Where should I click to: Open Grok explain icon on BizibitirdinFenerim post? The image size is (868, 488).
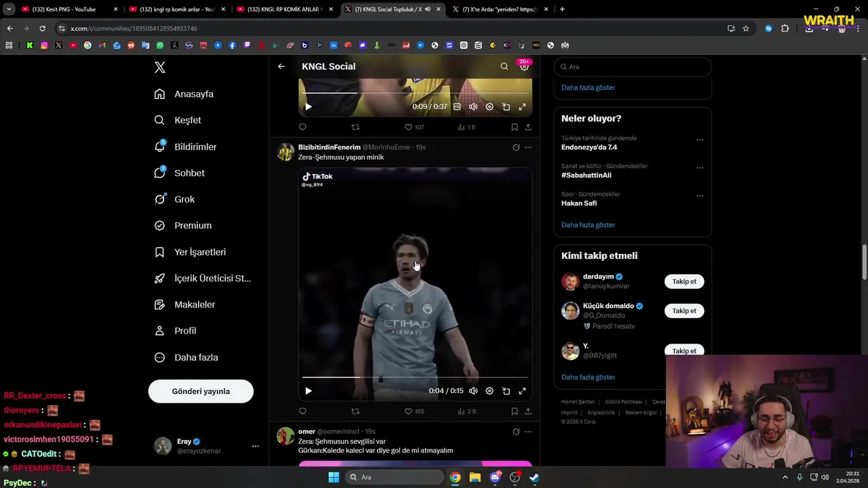pos(516,147)
